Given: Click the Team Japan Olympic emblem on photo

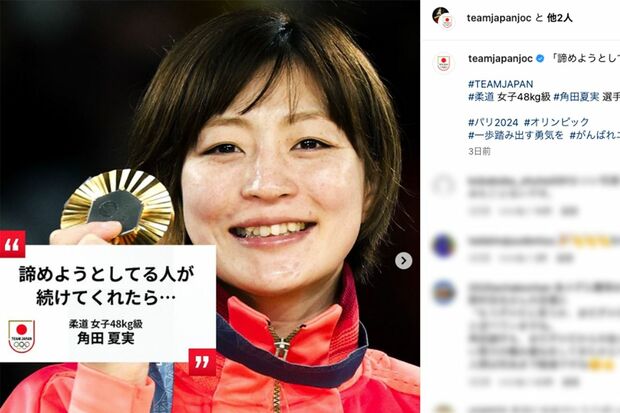Looking at the screenshot, I should [21, 335].
